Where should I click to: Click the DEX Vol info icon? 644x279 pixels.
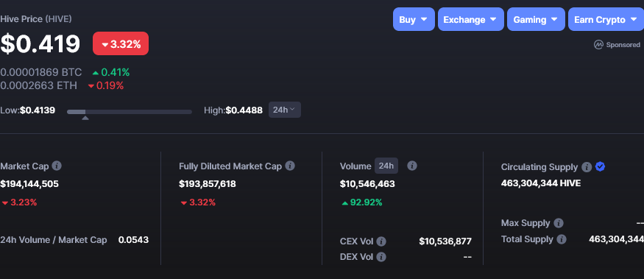pos(381,257)
